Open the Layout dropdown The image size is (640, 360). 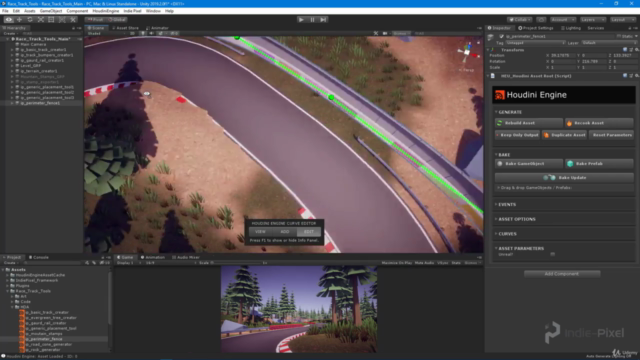[622, 20]
